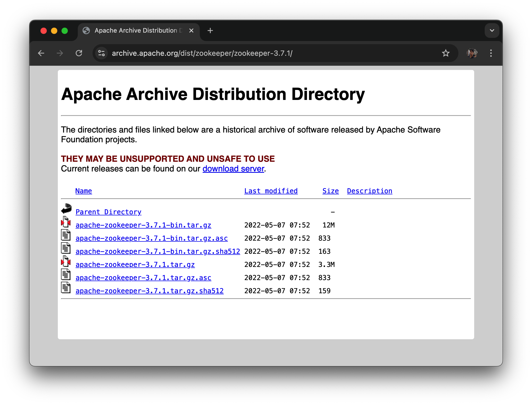Click the user profile avatar
The height and width of the screenshot is (405, 532).
coord(472,53)
